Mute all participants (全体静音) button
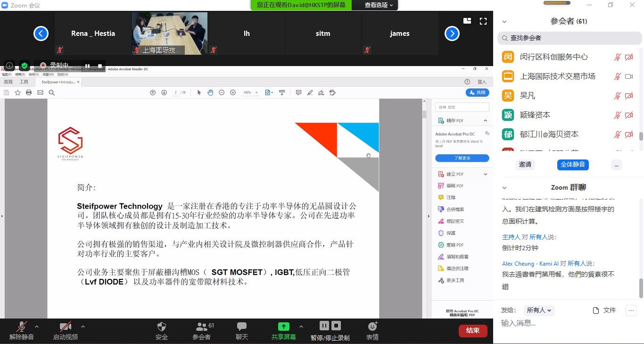644x344 pixels. coord(573,164)
